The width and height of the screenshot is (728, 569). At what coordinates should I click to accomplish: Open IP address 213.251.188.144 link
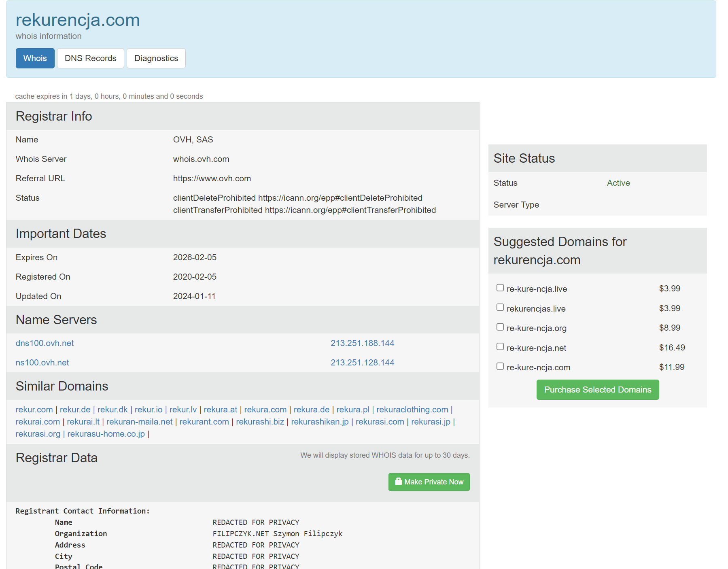tap(363, 343)
